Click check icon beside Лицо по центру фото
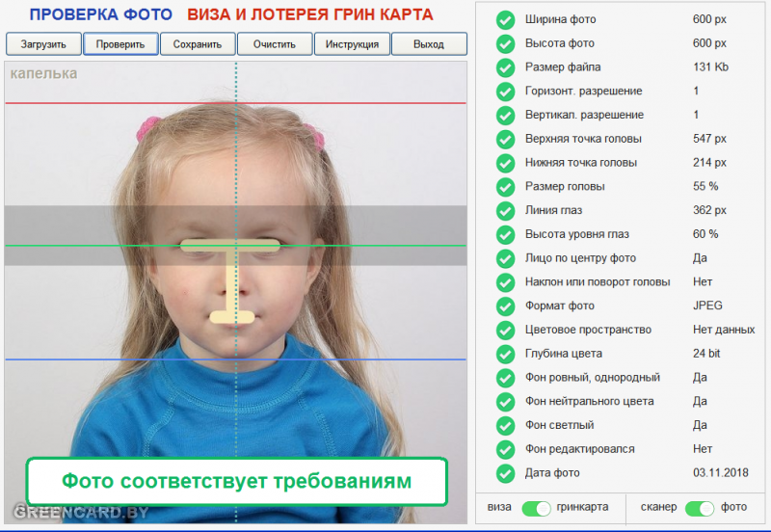This screenshot has width=771, height=532. click(505, 258)
